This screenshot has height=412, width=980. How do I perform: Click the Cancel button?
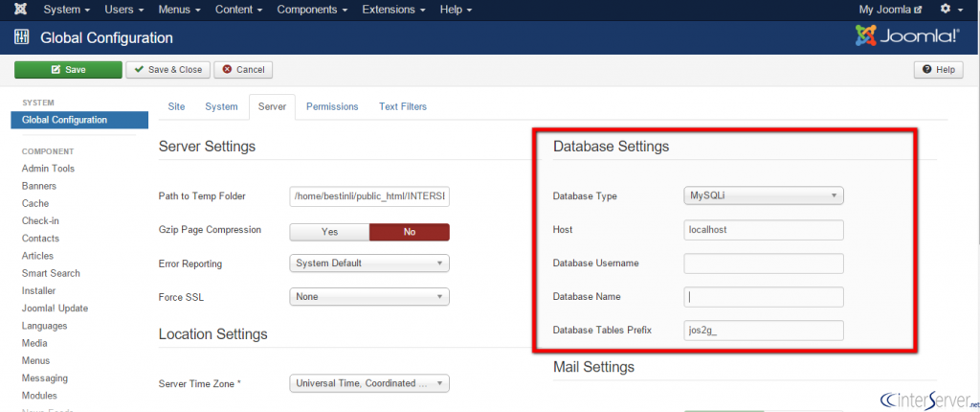pyautogui.click(x=243, y=70)
